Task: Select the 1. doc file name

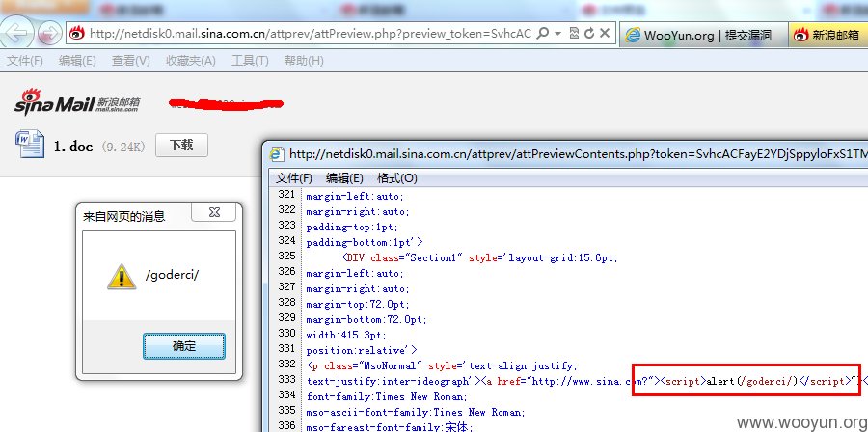Action: click(x=73, y=147)
